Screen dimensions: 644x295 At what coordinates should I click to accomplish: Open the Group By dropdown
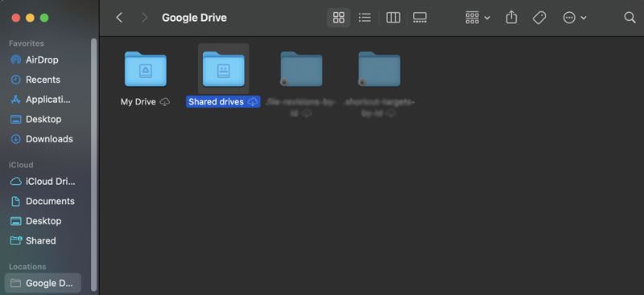[x=477, y=18]
